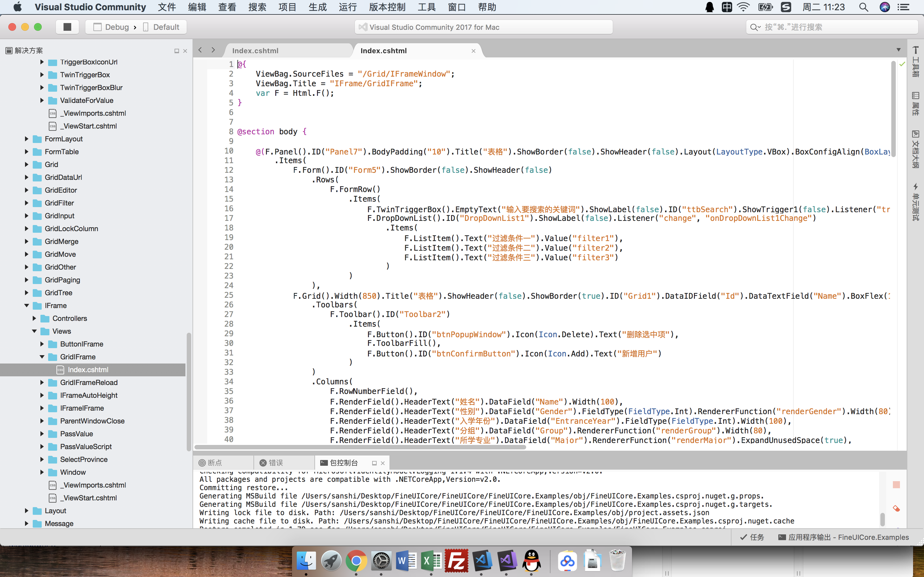Screen dimensions: 924x577
Task: Click the stop button in toolbar
Action: (x=67, y=27)
